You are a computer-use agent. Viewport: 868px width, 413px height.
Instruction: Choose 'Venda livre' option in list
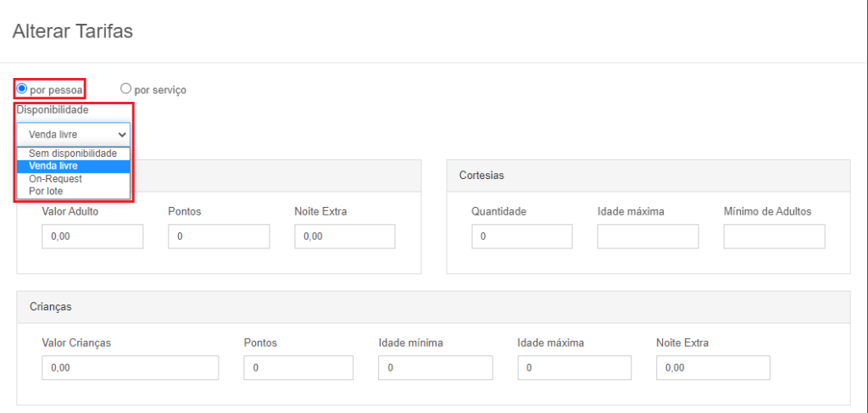tap(74, 166)
